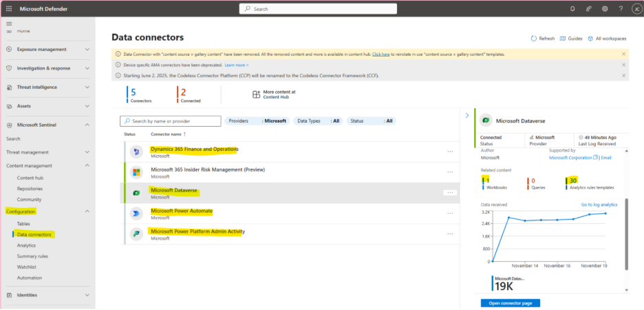Click the Email support link
The image size is (644, 310).
[x=606, y=158]
